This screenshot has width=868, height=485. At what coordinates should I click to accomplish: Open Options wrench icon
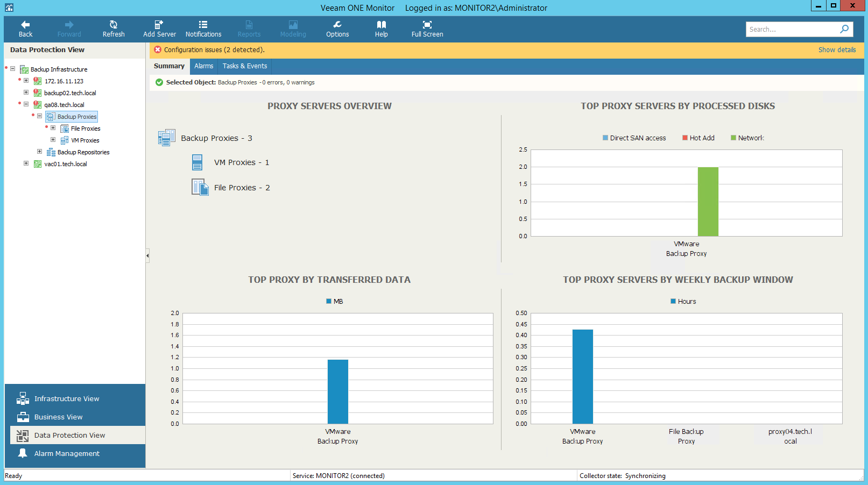click(337, 25)
